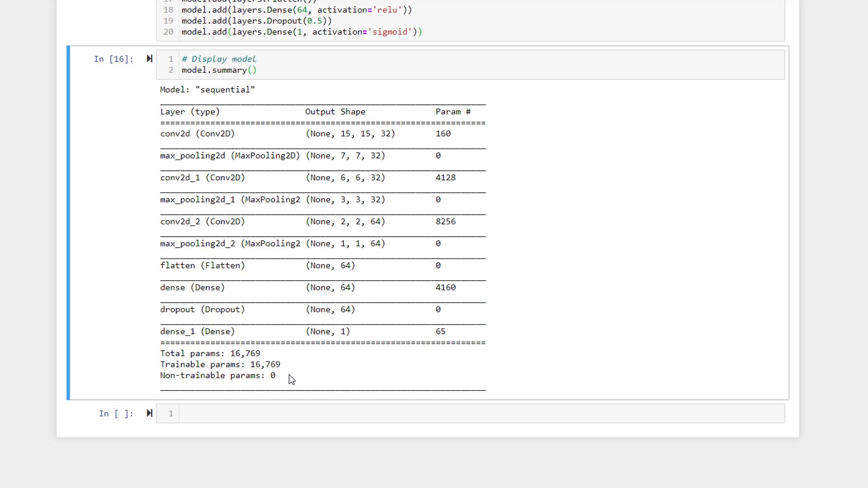Image resolution: width=868 pixels, height=488 pixels.
Task: Click the 'Trainable params: 16,769' text
Action: click(220, 364)
